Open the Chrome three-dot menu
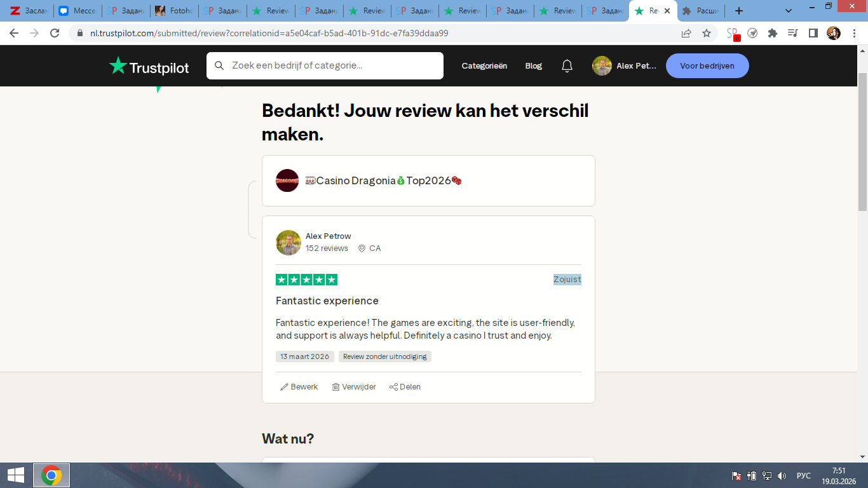 pyautogui.click(x=854, y=33)
